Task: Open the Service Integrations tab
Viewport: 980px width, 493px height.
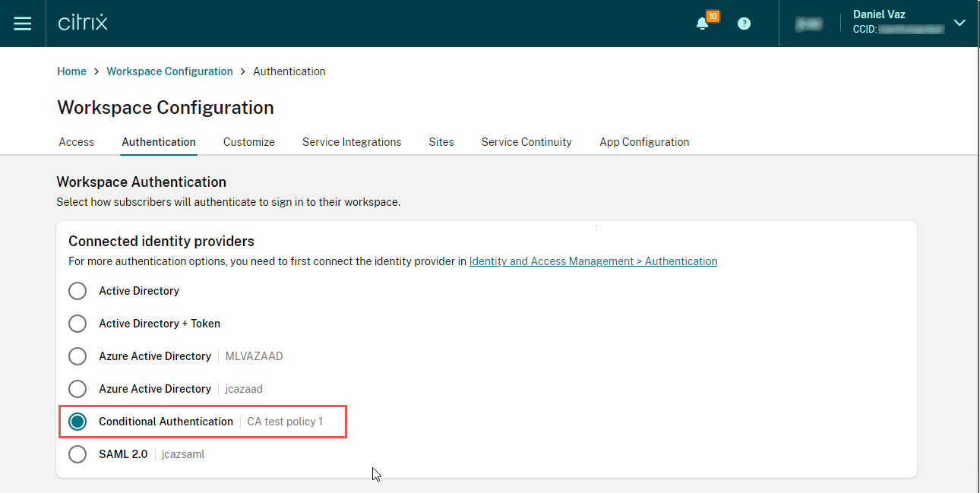Action: [352, 142]
